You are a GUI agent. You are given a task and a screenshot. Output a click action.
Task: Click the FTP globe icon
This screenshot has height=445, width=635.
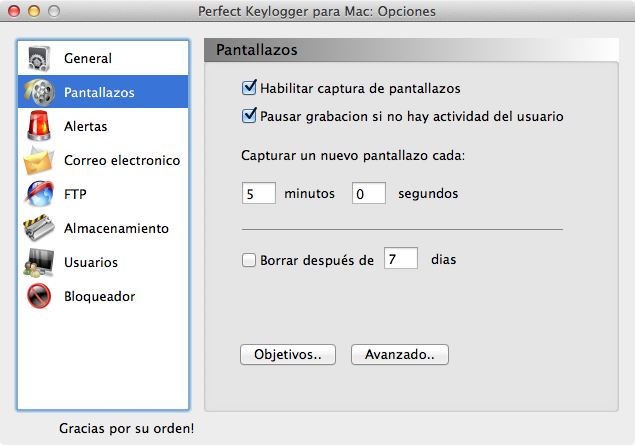39,194
